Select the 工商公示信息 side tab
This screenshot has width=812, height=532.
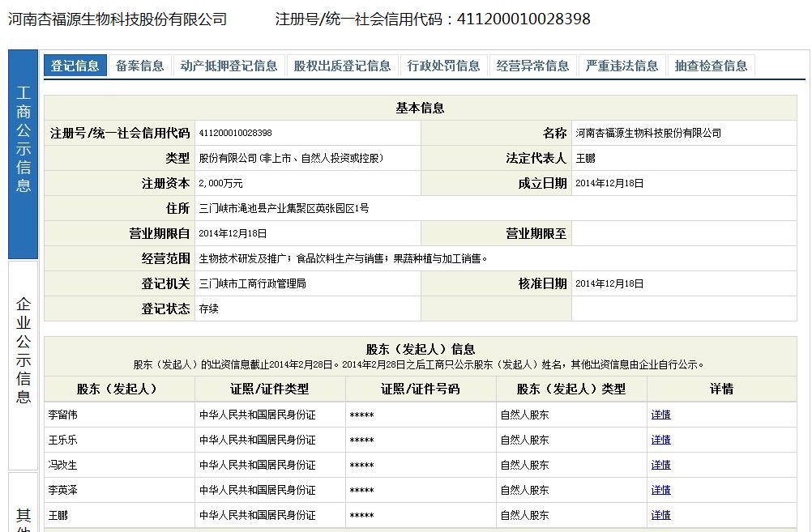click(24, 154)
